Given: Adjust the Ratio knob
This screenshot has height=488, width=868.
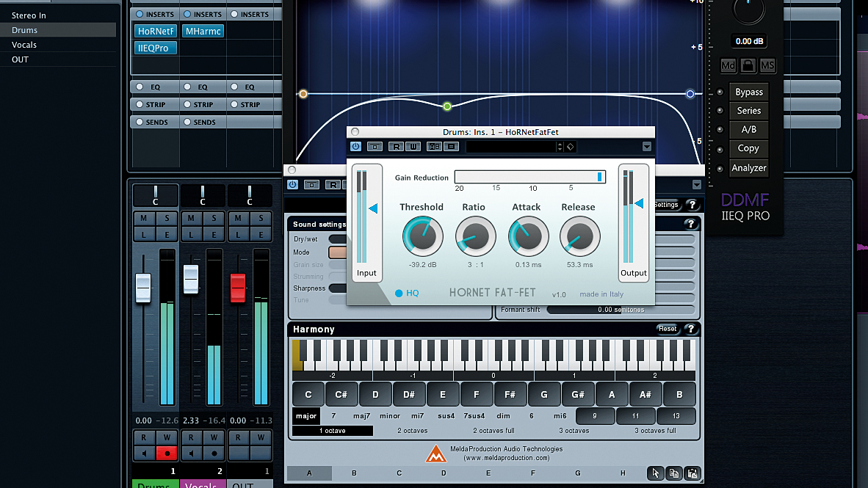Looking at the screenshot, I should [475, 236].
